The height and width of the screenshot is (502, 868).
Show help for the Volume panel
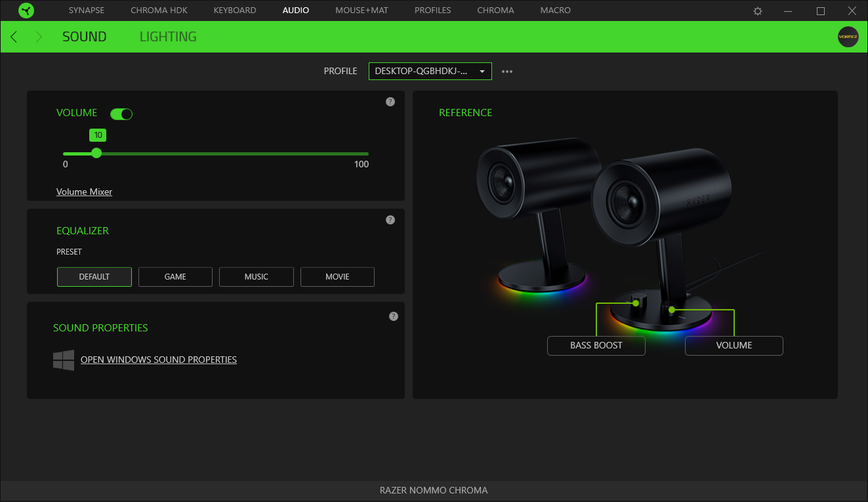click(390, 102)
